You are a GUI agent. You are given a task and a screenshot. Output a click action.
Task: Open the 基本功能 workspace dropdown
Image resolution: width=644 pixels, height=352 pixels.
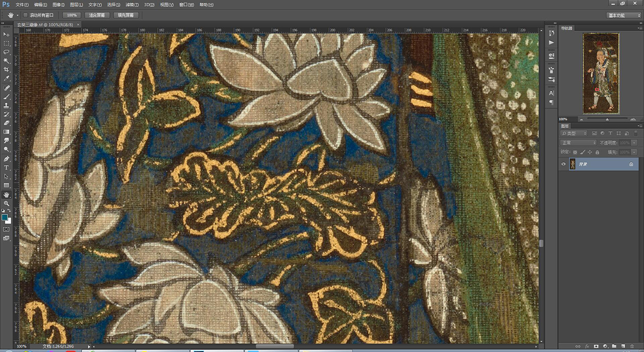[x=624, y=15]
